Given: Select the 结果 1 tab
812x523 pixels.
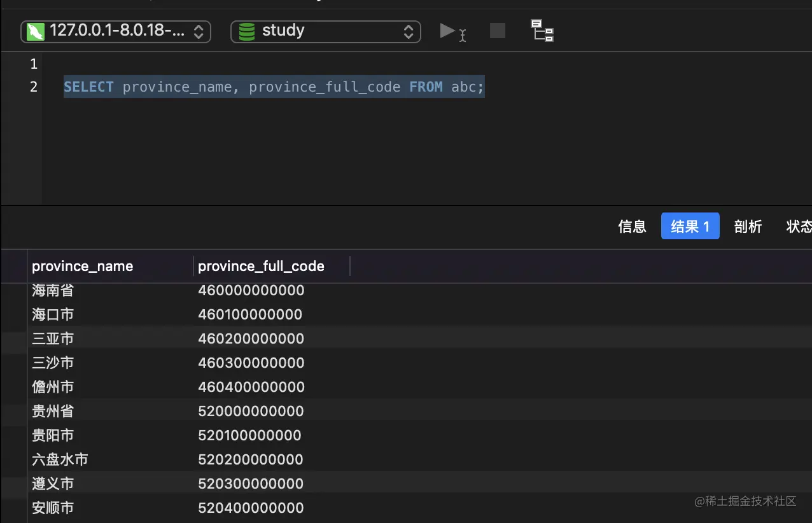Looking at the screenshot, I should (x=690, y=226).
